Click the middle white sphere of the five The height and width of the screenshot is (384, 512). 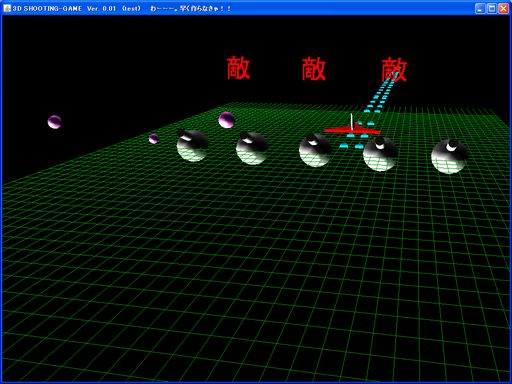[315, 150]
